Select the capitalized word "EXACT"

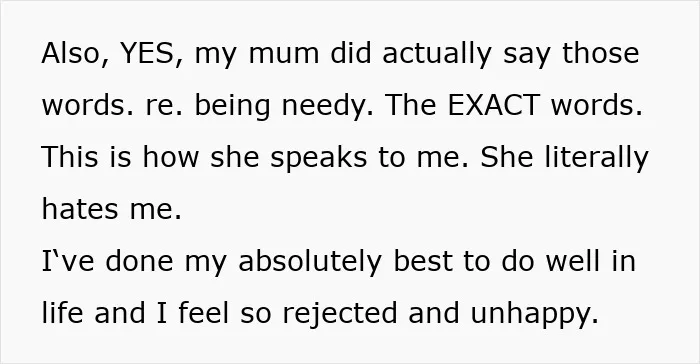click(493, 105)
